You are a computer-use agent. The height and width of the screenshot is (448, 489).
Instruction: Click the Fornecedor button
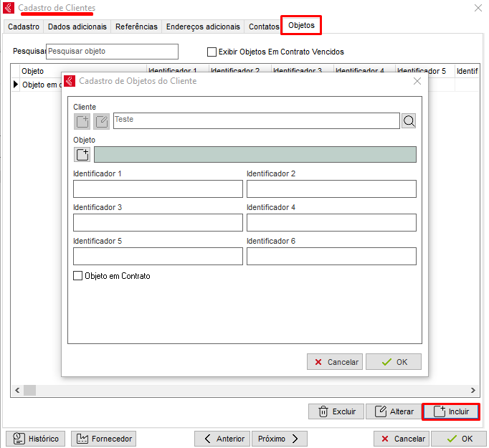click(104, 439)
